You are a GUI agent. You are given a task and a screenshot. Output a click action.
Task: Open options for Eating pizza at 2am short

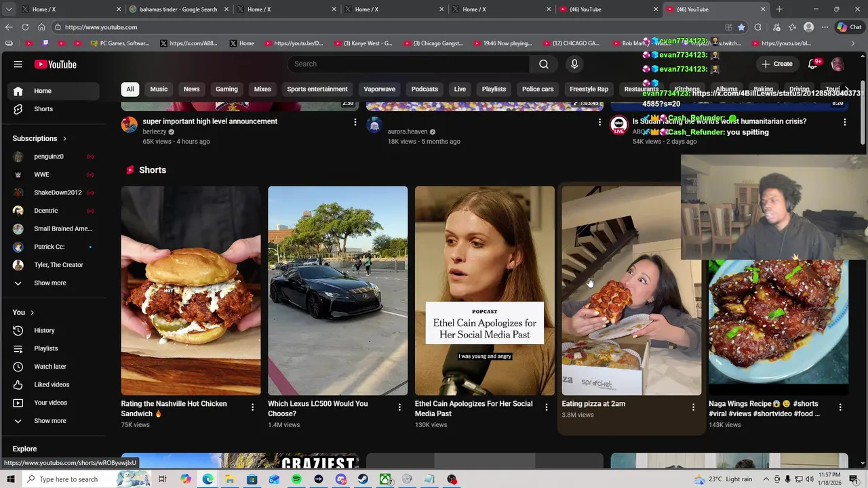click(x=693, y=407)
